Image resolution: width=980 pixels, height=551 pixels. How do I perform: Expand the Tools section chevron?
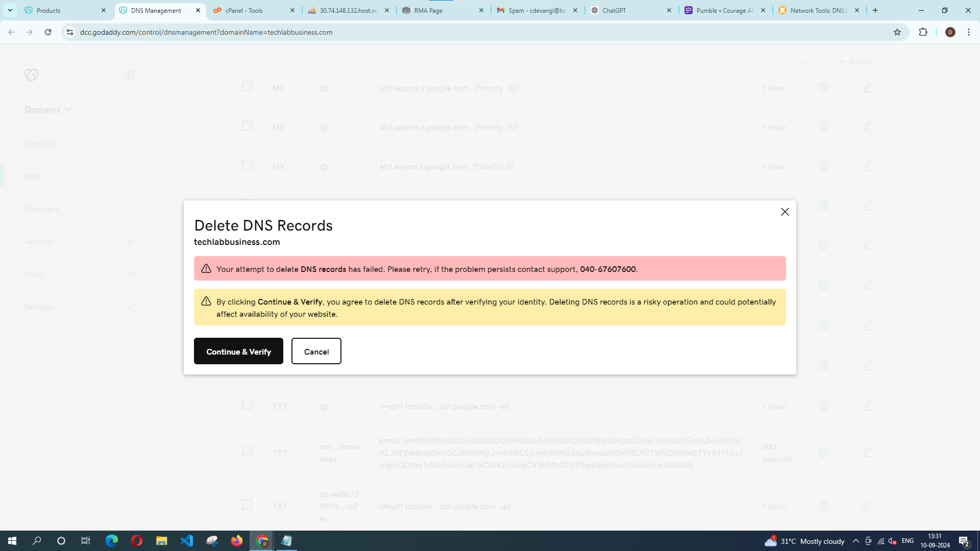click(x=130, y=274)
